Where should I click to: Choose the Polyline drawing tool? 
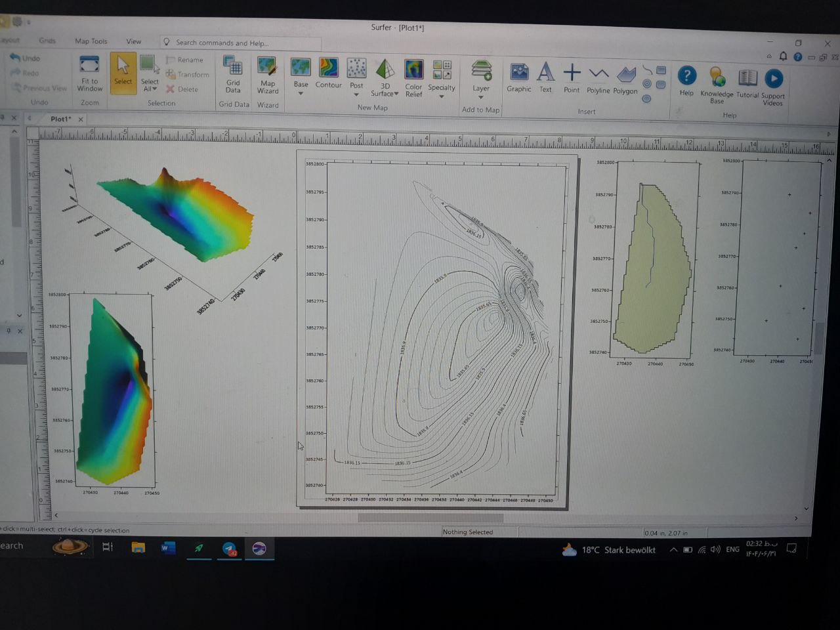coord(598,75)
